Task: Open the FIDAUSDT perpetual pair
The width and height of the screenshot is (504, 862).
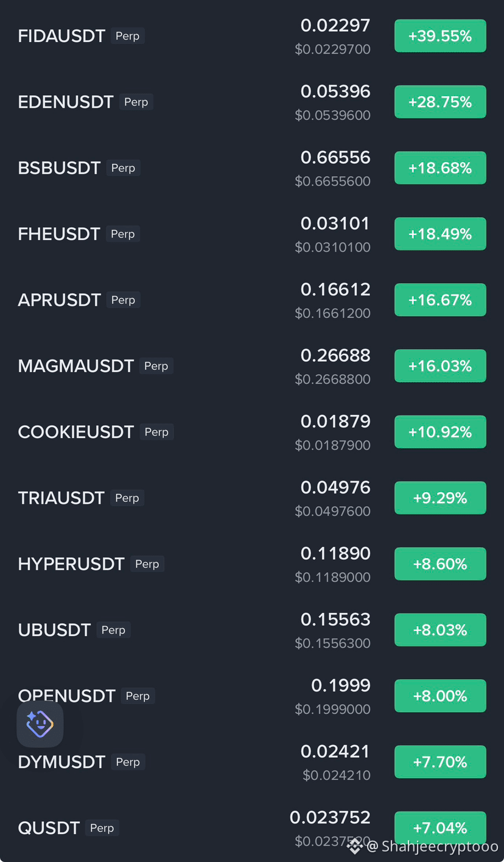Action: pos(252,36)
